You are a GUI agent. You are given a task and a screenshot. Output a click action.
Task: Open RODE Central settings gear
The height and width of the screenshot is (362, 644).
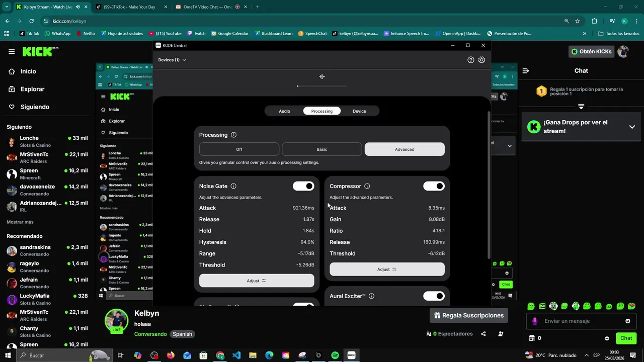[481, 60]
